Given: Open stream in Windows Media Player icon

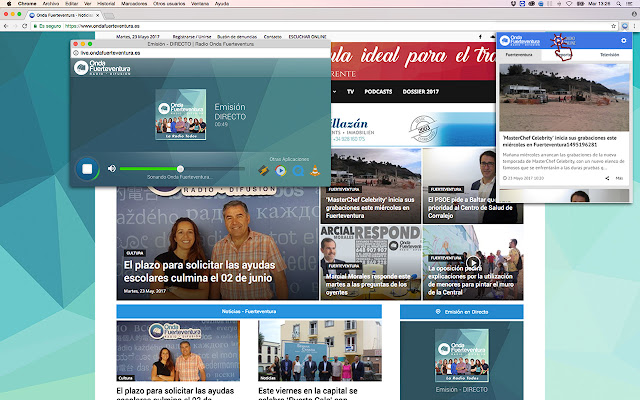Looking at the screenshot, I should click(x=280, y=170).
